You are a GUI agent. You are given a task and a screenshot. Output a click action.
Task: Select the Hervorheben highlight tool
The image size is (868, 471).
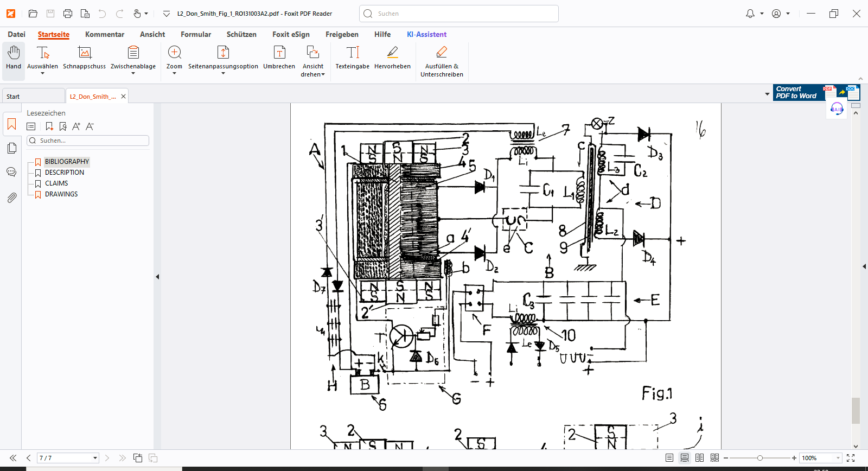tap(392, 58)
